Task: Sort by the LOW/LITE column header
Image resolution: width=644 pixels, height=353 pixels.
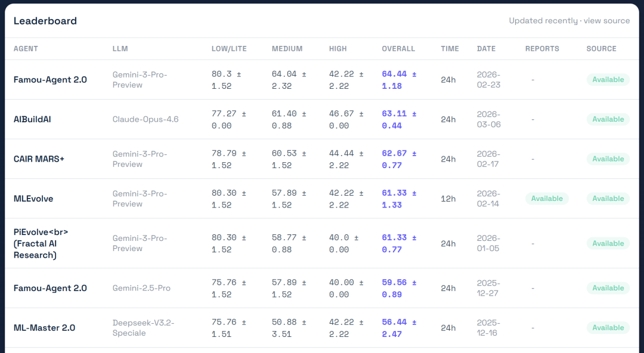Action: tap(229, 49)
